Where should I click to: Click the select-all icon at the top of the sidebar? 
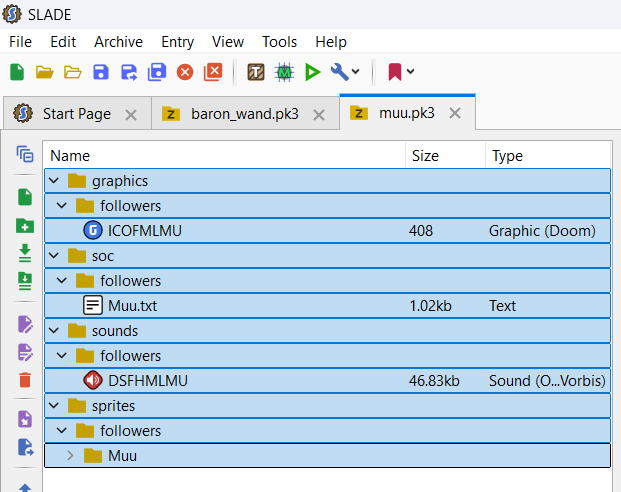[x=25, y=154]
